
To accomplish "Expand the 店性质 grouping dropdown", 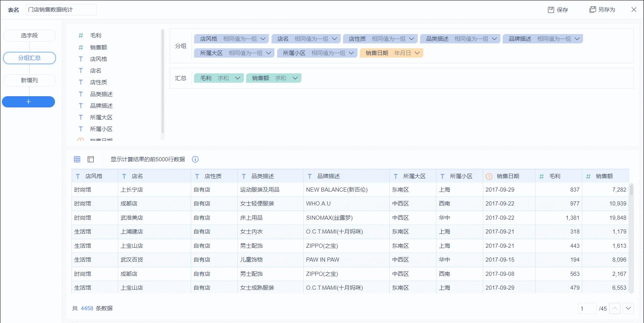I will [x=411, y=39].
